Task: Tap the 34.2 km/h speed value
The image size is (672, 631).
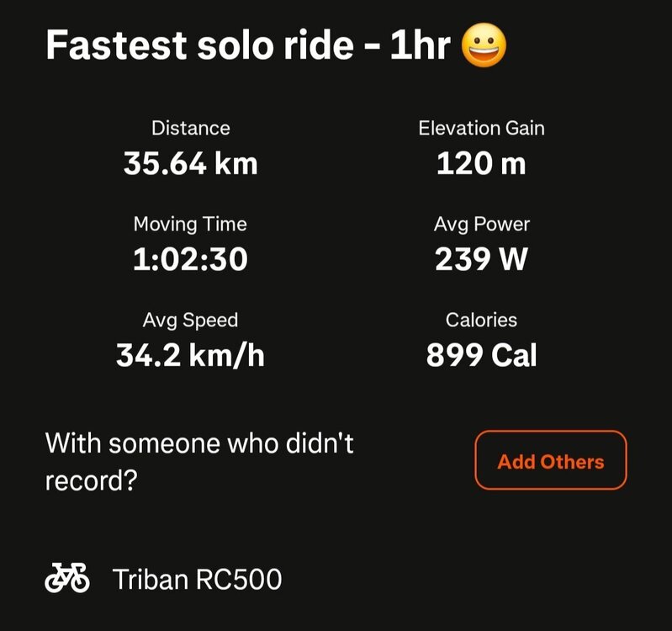Action: (190, 355)
